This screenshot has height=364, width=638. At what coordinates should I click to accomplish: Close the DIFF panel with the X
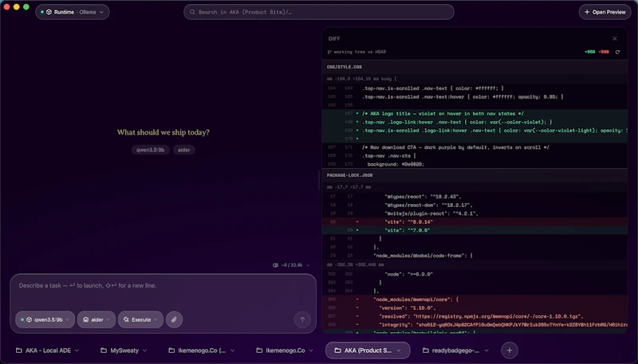point(614,38)
